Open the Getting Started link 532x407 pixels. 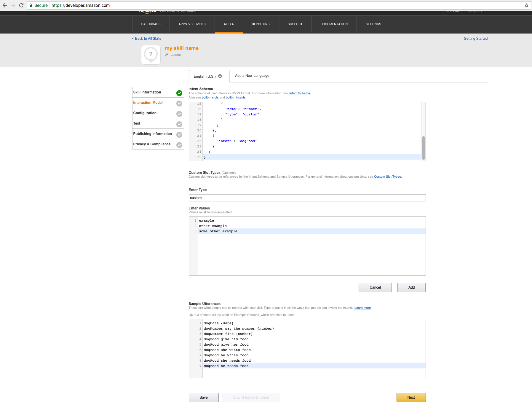476,39
